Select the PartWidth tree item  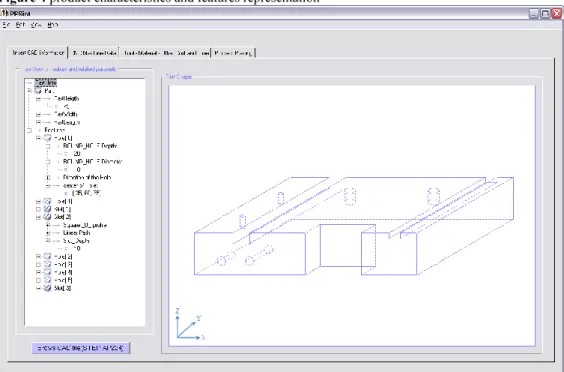coord(66,114)
